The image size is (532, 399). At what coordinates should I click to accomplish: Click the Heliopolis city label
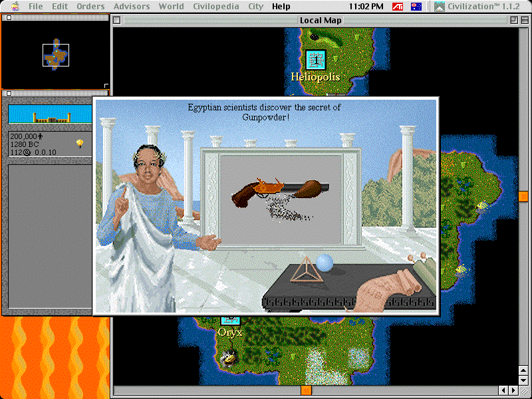coord(315,77)
